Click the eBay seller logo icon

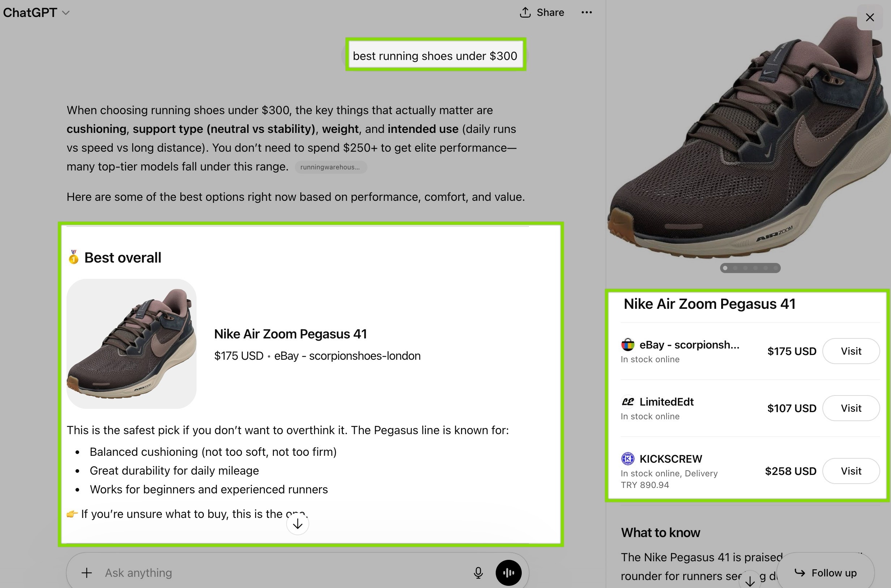point(628,345)
